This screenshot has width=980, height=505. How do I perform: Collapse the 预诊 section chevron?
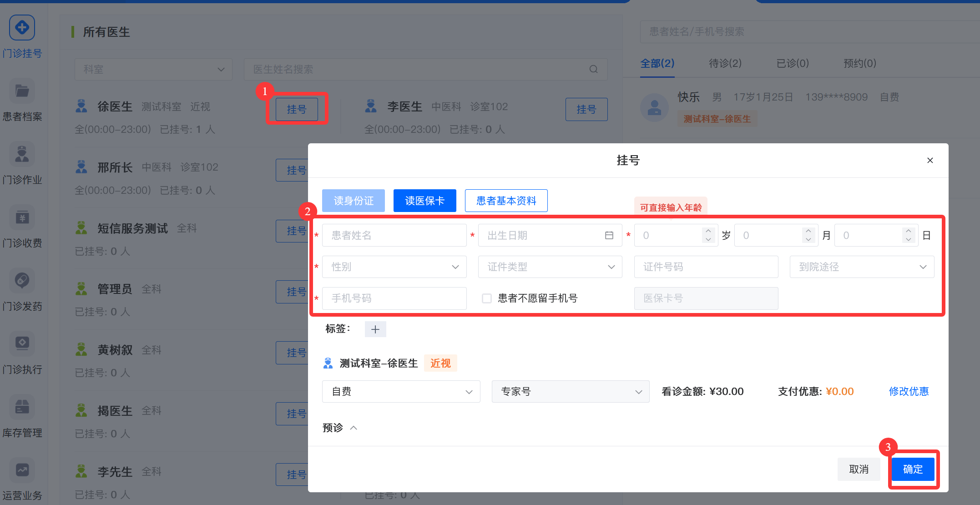pyautogui.click(x=354, y=428)
